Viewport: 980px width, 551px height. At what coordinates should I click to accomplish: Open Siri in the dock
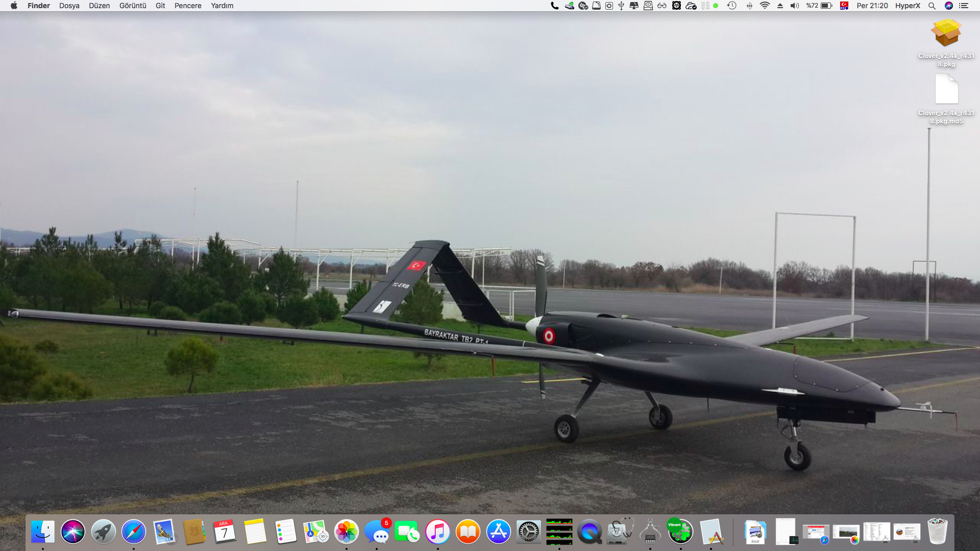tap(73, 532)
